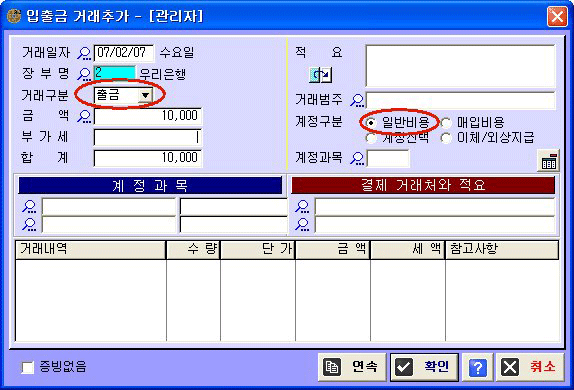
Task: Click second-row right field under 계정과목 header
Action: (234, 224)
